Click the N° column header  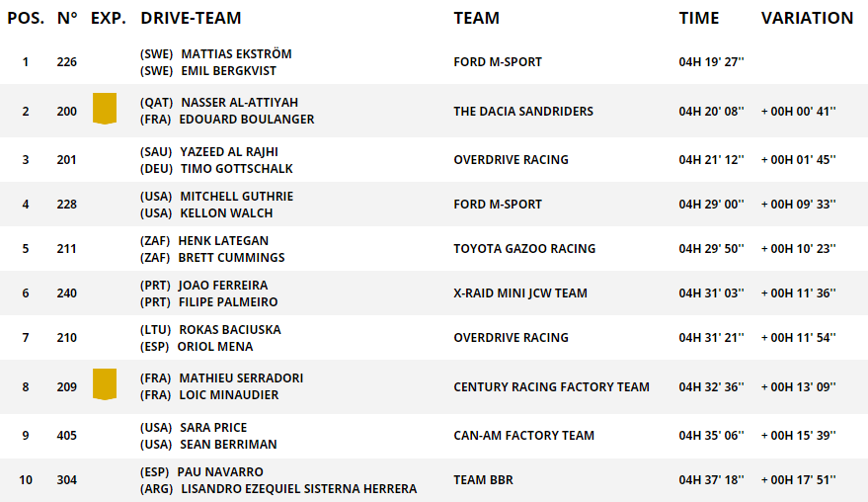67,18
